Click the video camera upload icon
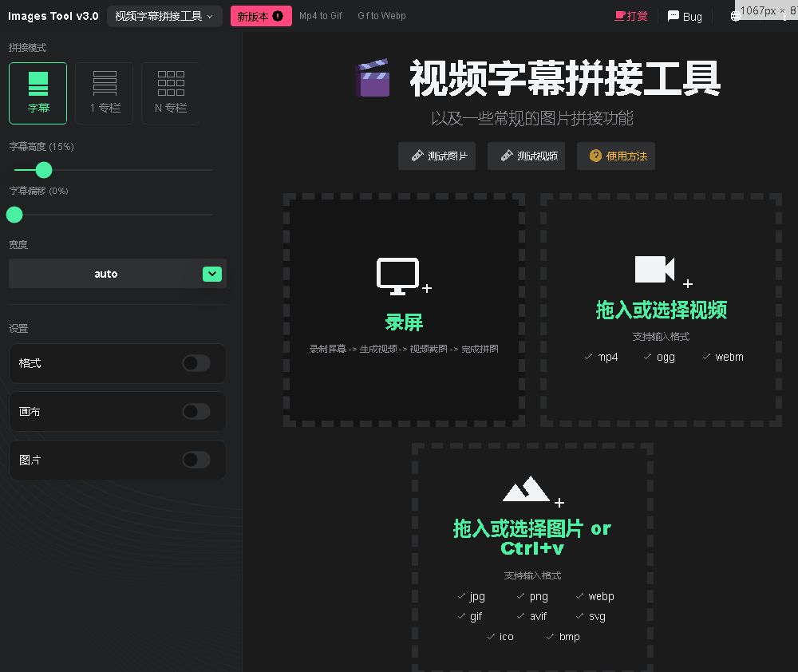 pos(654,270)
